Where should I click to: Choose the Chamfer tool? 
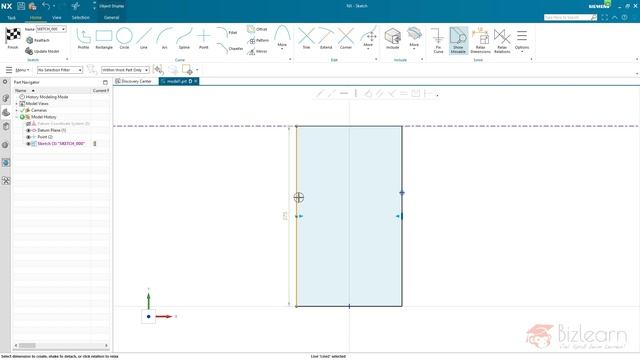click(x=230, y=48)
